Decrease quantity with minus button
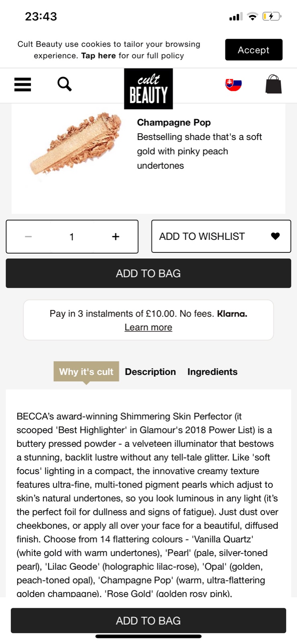297x644 pixels. [28, 237]
